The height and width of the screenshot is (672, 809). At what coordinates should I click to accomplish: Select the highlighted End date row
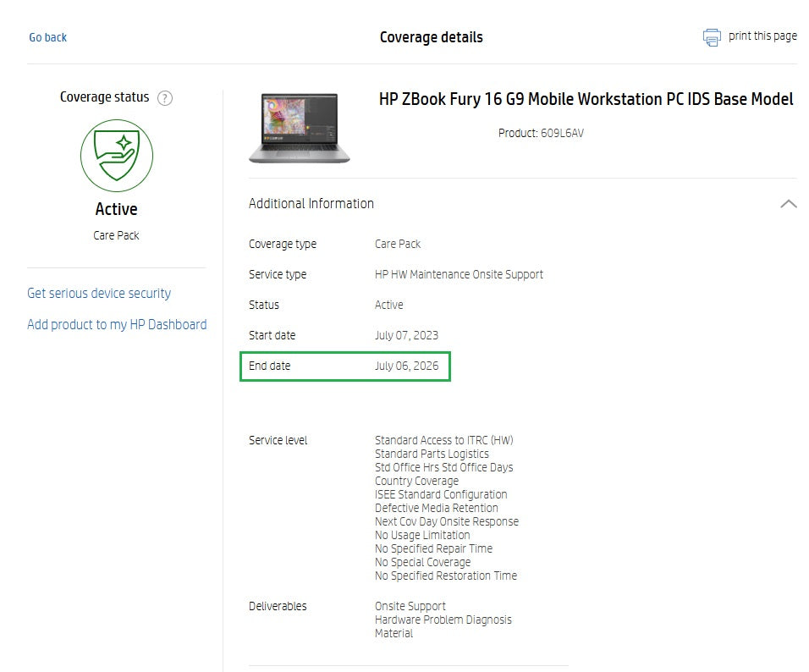(x=345, y=366)
